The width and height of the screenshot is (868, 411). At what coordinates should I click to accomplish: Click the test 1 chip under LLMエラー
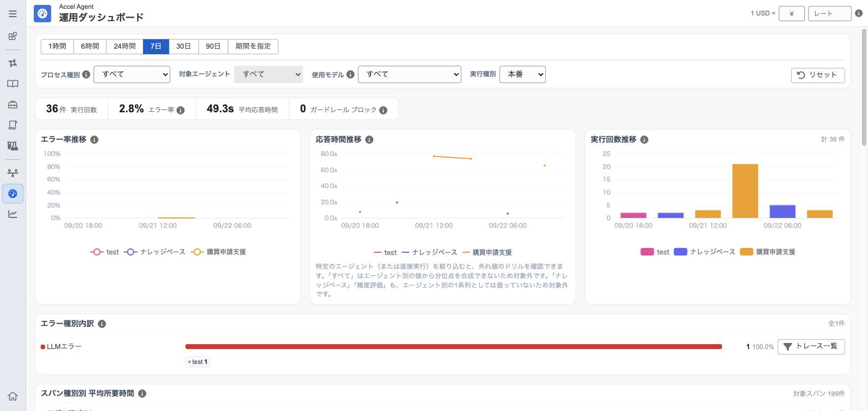point(198,362)
